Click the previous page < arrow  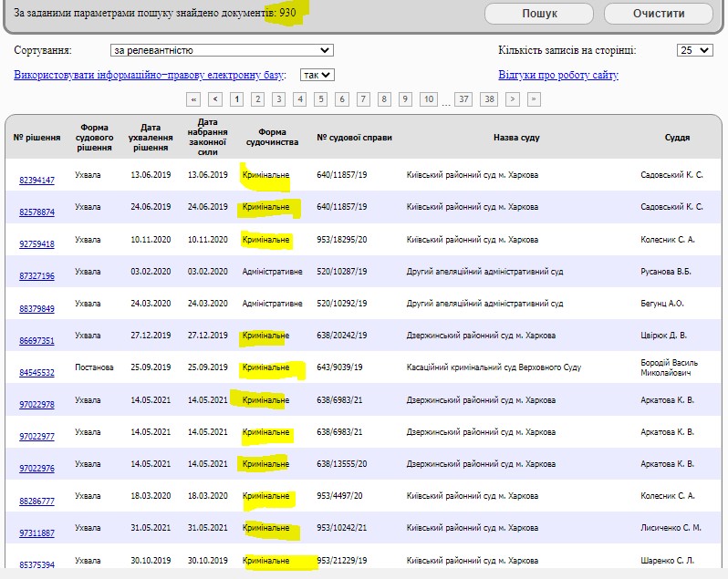tap(215, 98)
